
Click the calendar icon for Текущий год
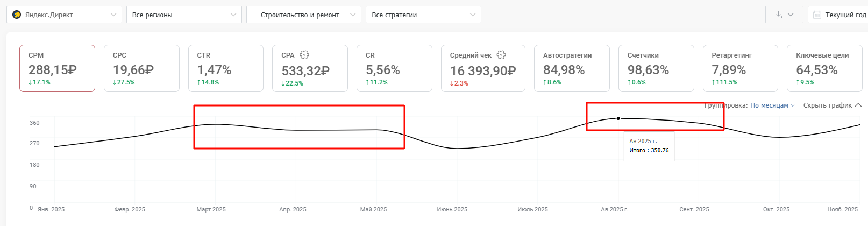817,15
